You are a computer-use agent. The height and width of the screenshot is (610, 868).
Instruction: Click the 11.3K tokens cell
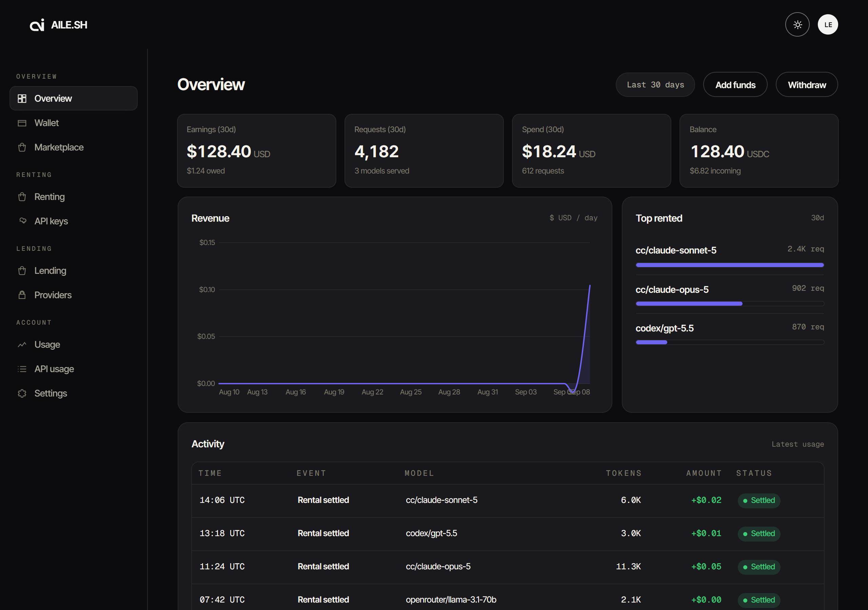click(628, 567)
